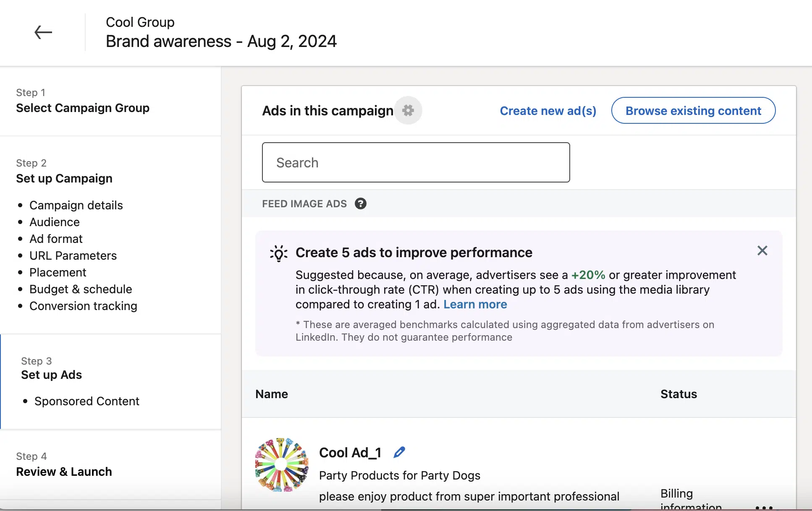This screenshot has height=511, width=812.
Task: Select Create new ad(s)
Action: point(548,110)
